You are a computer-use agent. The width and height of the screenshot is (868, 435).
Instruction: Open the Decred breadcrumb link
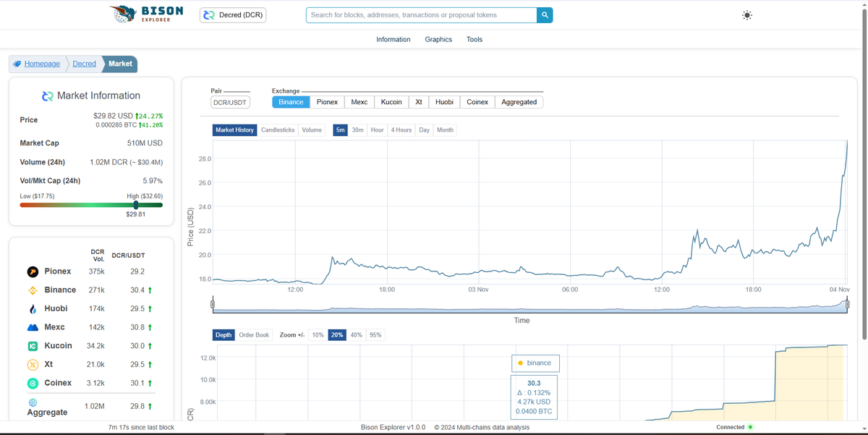click(x=84, y=64)
